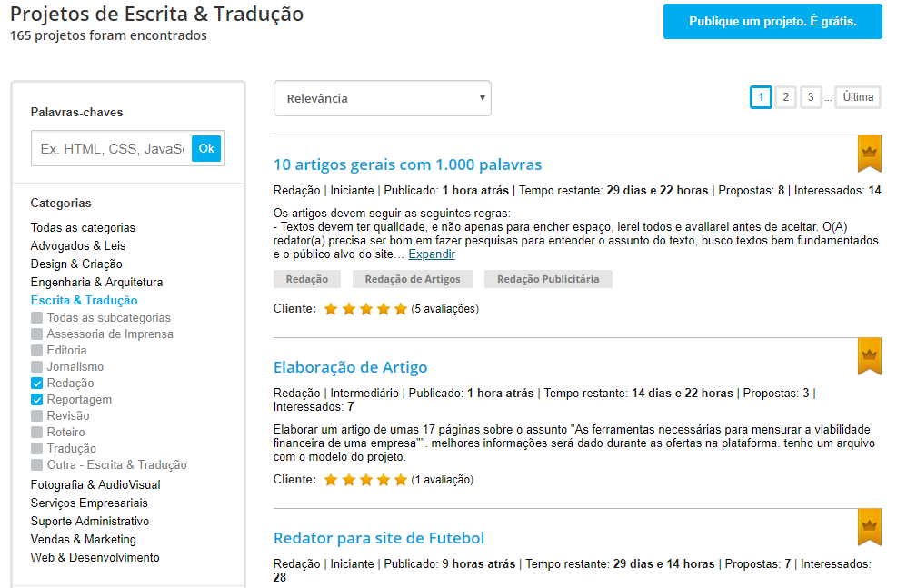This screenshot has width=897, height=588.
Task: Open the 'Design & Criação' category
Action: click(x=76, y=264)
